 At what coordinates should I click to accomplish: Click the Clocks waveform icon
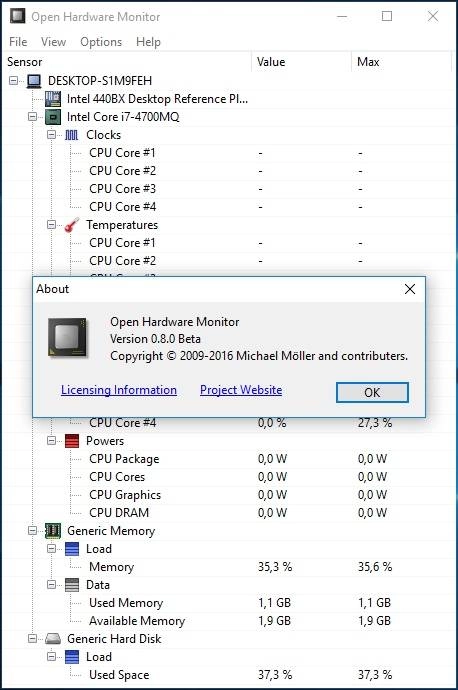click(72, 135)
